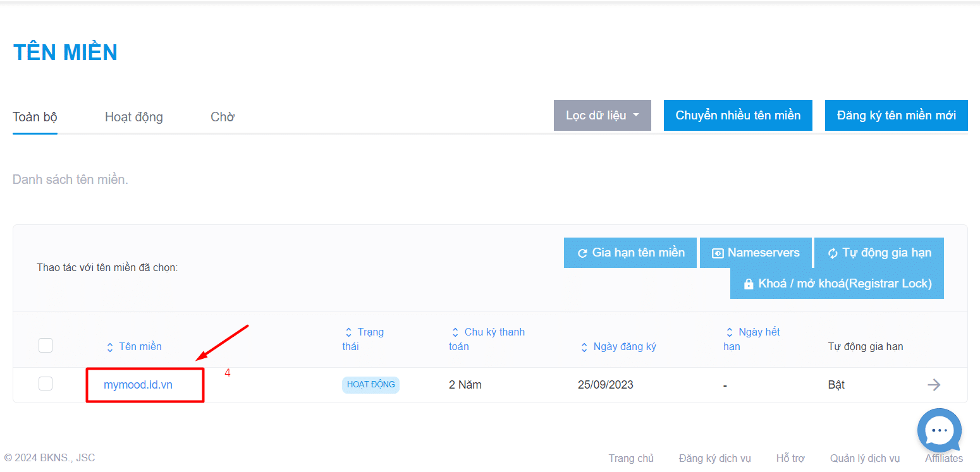Open the Lọc dữ liệu dropdown
Image resolution: width=980 pixels, height=472 pixels.
[601, 115]
